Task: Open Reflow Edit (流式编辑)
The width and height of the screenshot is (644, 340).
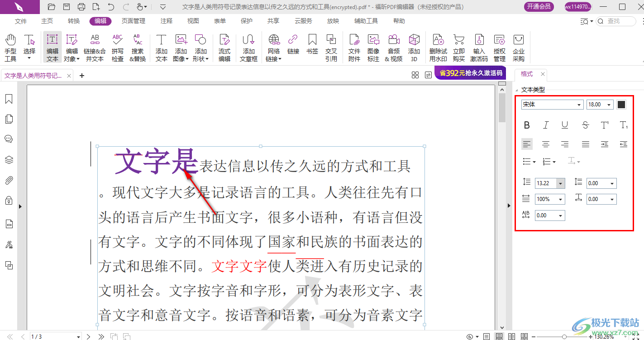Action: coord(224,48)
